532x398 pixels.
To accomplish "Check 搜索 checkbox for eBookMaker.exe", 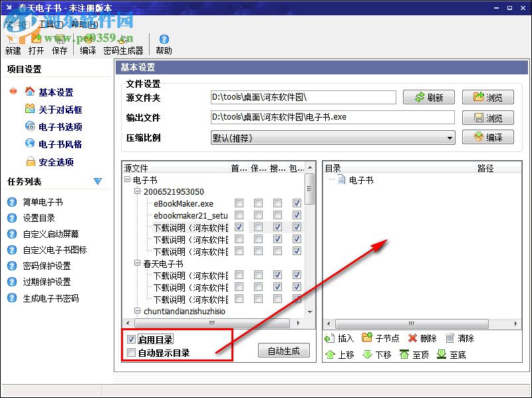I will (277, 203).
